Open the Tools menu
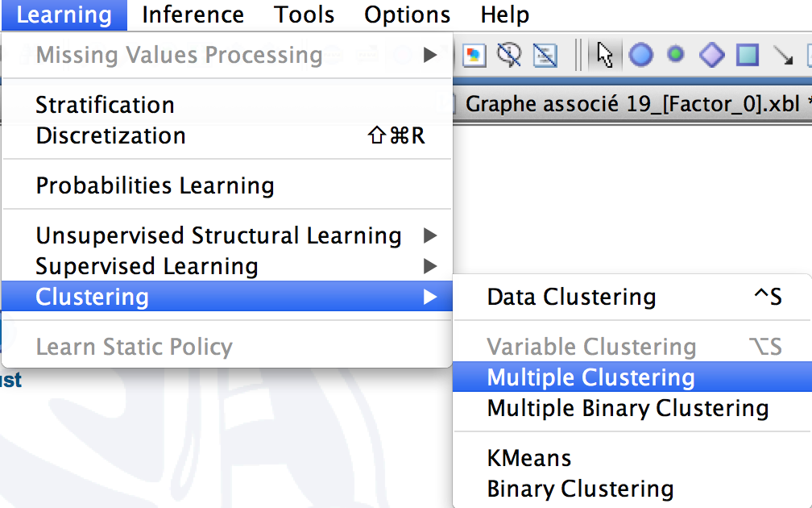This screenshot has width=812, height=508. click(304, 15)
